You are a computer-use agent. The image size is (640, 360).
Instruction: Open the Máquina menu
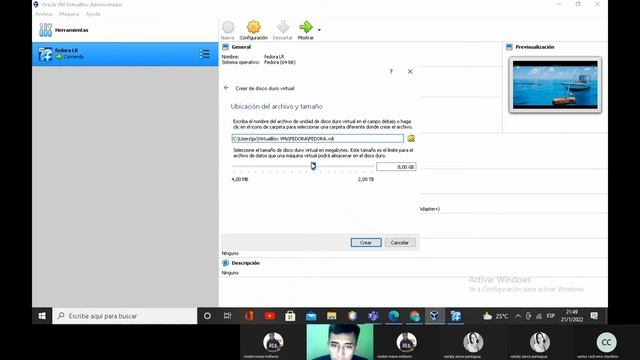pyautogui.click(x=69, y=14)
